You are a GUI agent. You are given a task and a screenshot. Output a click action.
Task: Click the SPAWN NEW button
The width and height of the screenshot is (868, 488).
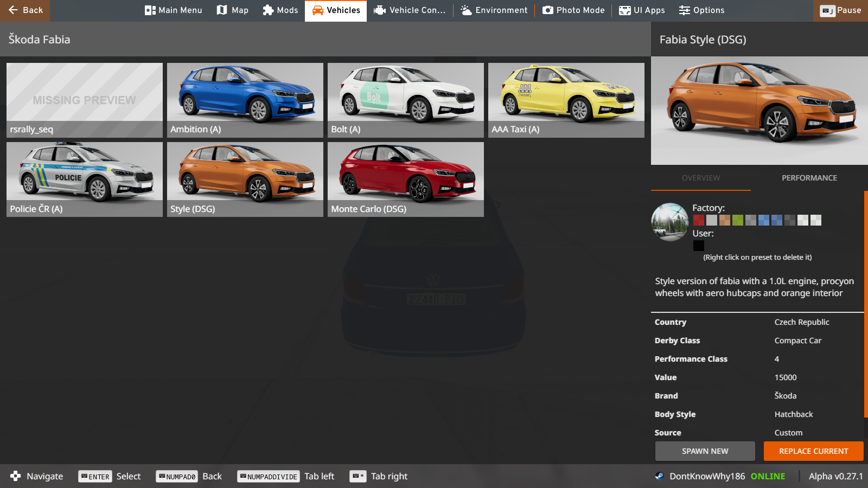(x=705, y=451)
